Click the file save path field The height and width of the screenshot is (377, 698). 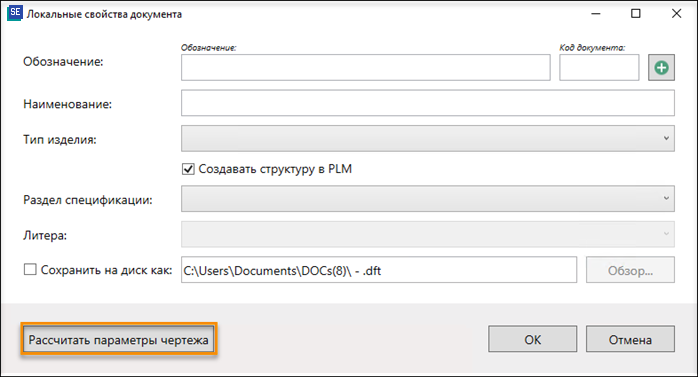379,270
